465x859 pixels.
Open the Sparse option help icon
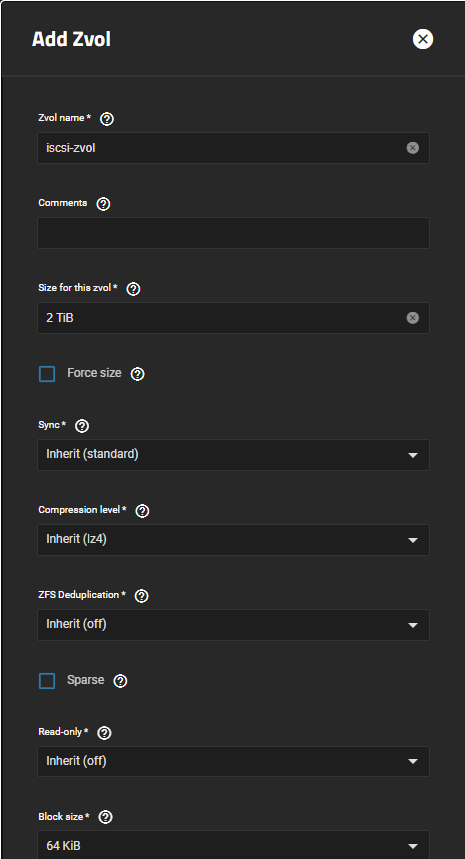coord(120,680)
